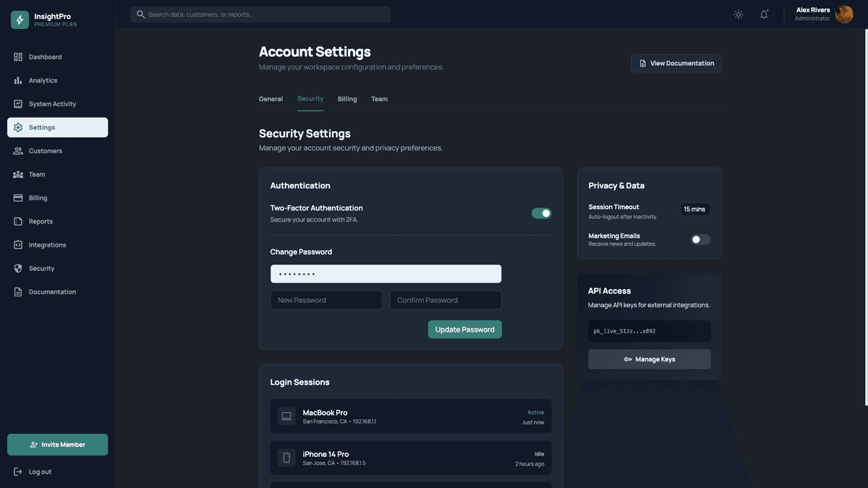Open the Security shield icon
This screenshot has height=488, width=868.
(x=16, y=267)
